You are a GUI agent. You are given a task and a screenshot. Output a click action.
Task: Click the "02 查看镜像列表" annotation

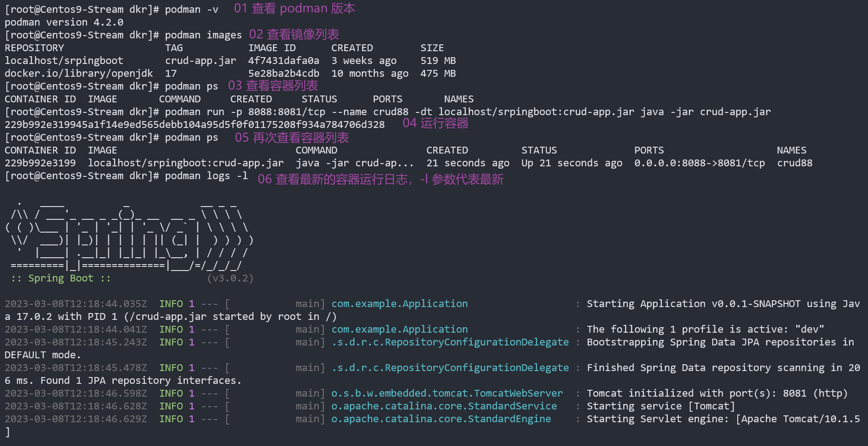point(294,35)
